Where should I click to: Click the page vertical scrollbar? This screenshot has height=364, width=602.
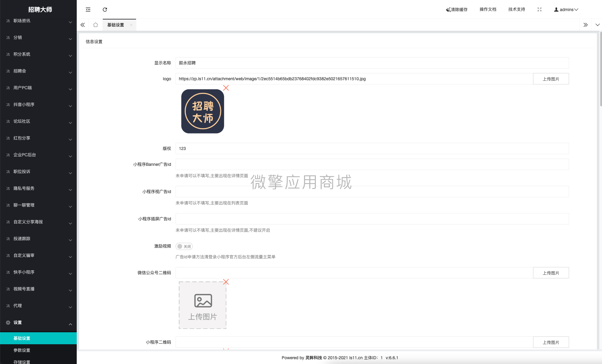[x=601, y=69]
